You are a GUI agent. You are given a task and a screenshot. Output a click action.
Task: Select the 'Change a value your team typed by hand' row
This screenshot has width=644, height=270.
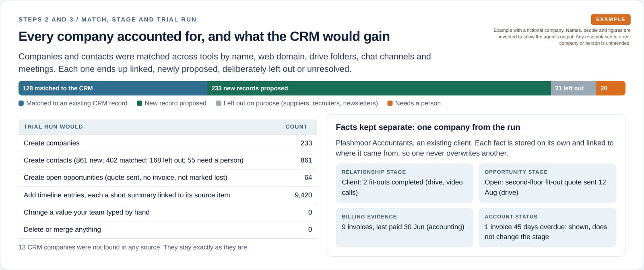[168, 212]
